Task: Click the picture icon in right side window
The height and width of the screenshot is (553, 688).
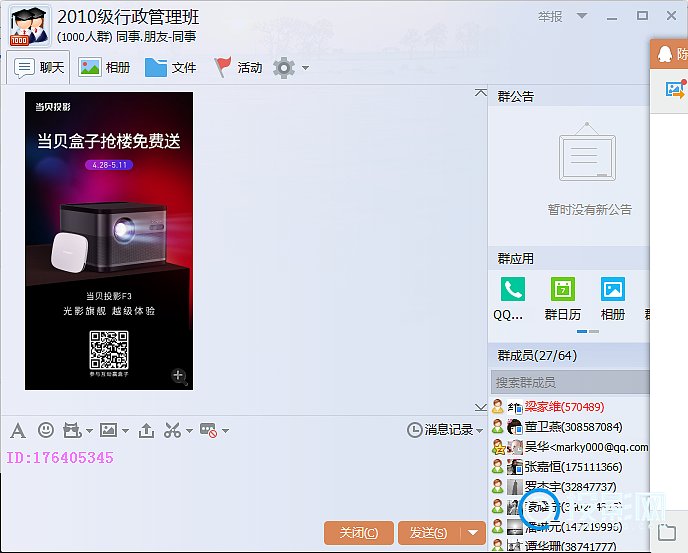Action: [675, 89]
